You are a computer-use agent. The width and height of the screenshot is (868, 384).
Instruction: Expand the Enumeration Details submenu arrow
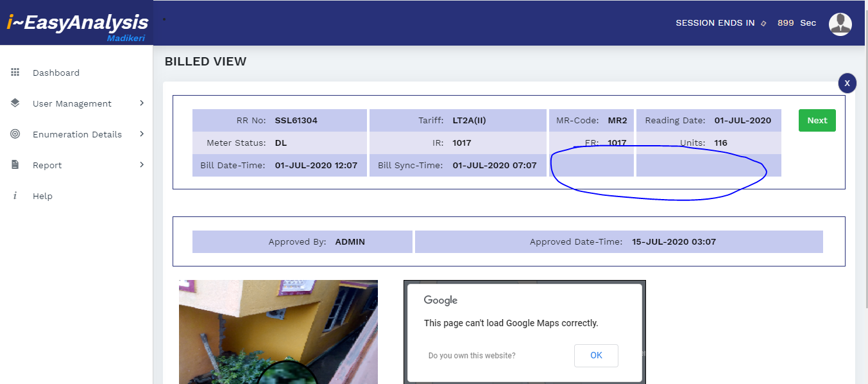[x=142, y=134]
